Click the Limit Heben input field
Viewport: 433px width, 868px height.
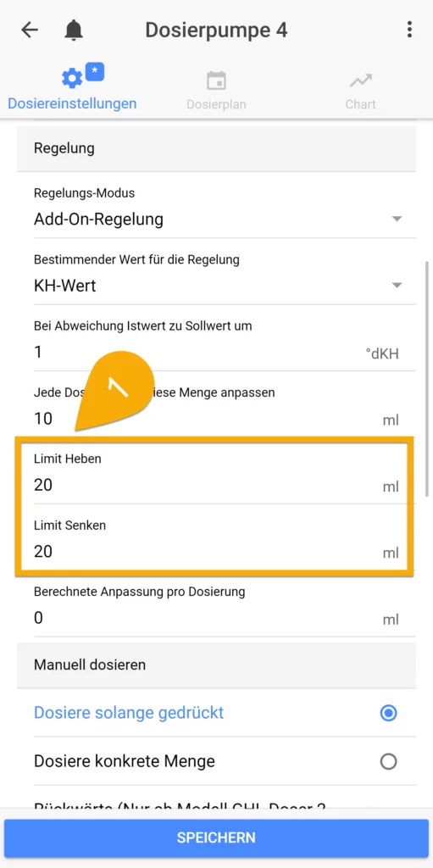[x=217, y=475]
